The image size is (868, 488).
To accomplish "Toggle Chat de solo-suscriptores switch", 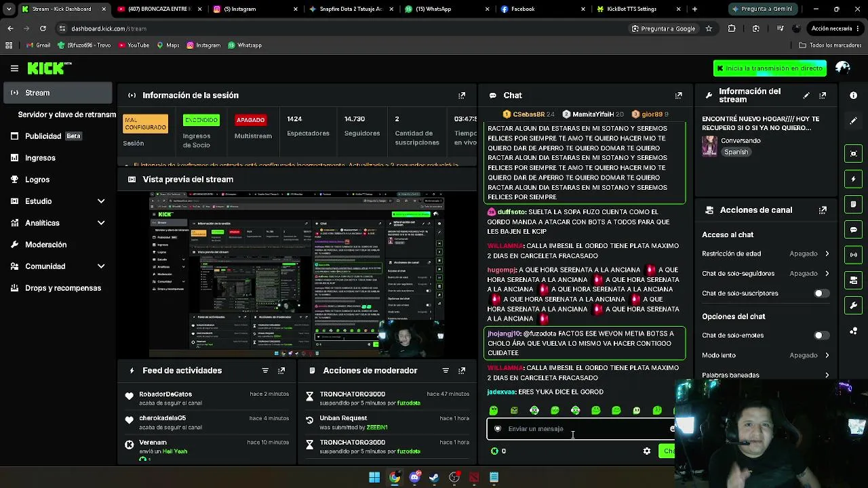I will 821,293.
